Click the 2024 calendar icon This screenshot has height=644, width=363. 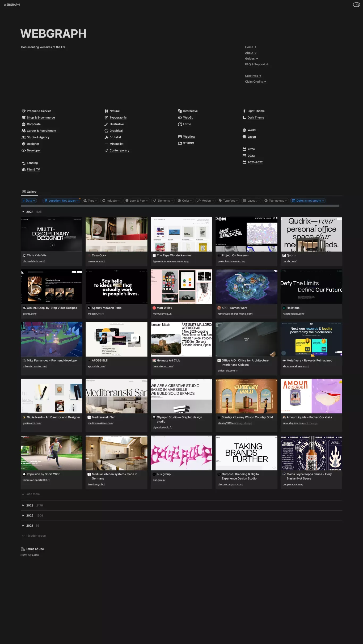[244, 149]
